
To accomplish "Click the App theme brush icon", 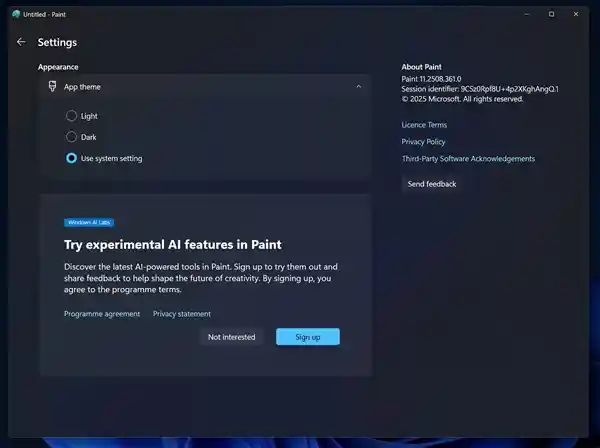I will (52, 86).
